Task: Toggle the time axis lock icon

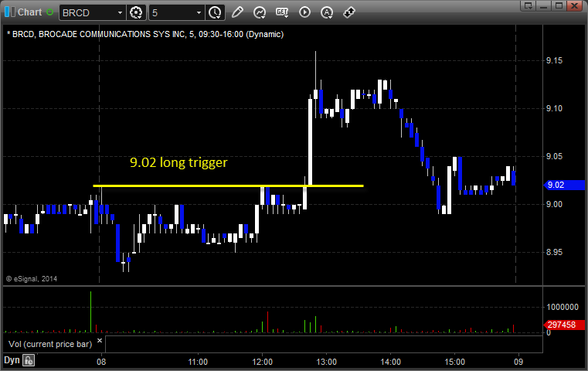Action: click(29, 361)
